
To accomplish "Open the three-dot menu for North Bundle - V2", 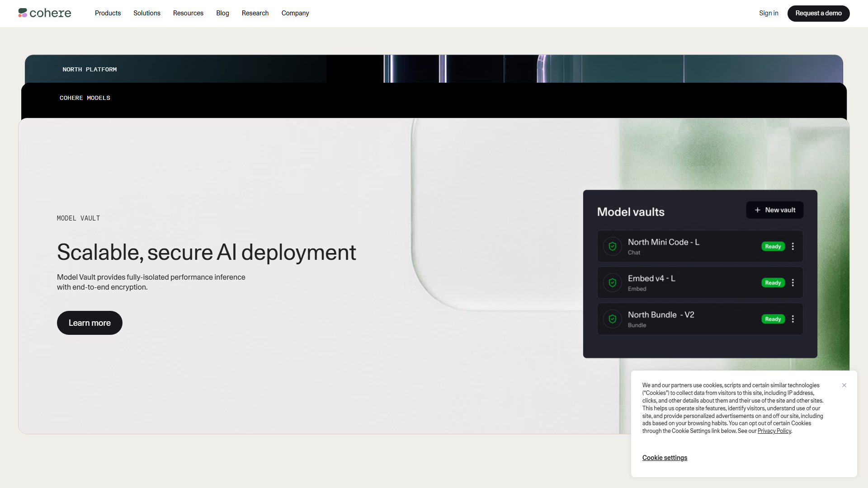I will point(793,319).
